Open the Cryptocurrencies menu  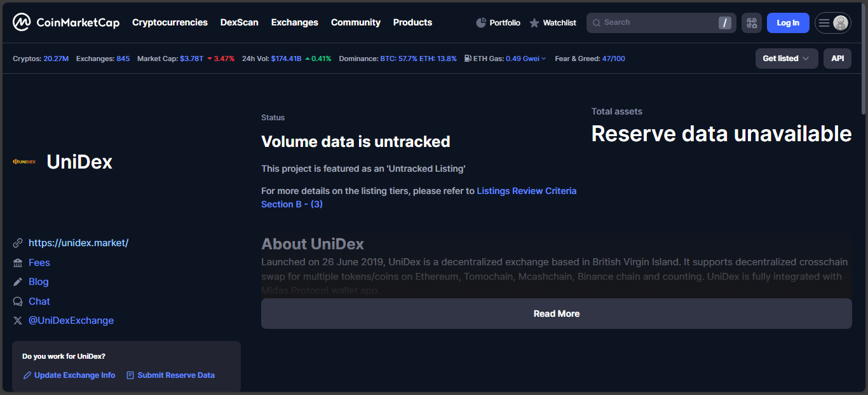(170, 22)
